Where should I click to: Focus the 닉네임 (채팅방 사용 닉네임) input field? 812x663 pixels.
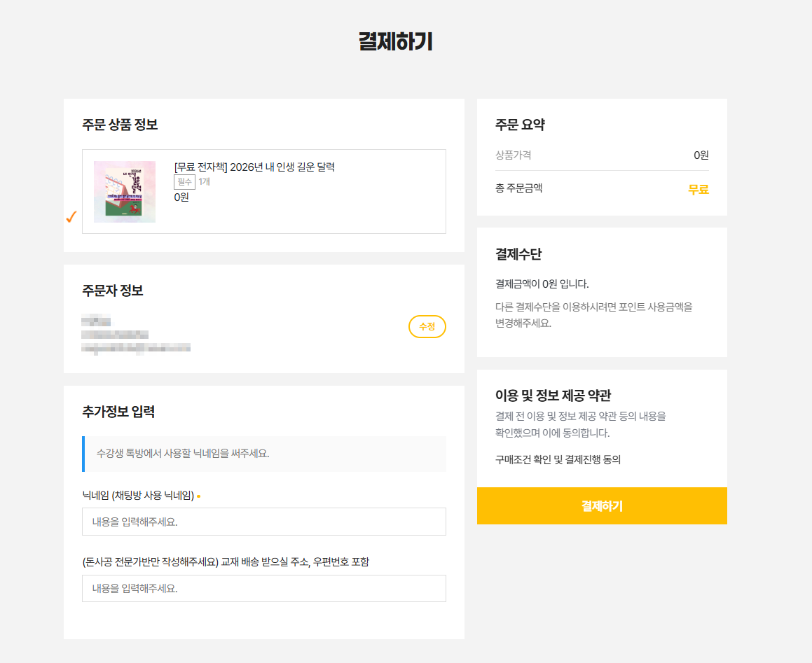click(263, 522)
